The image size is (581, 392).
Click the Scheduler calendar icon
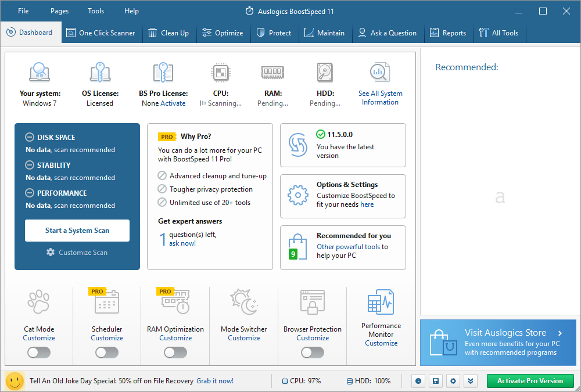tap(107, 303)
